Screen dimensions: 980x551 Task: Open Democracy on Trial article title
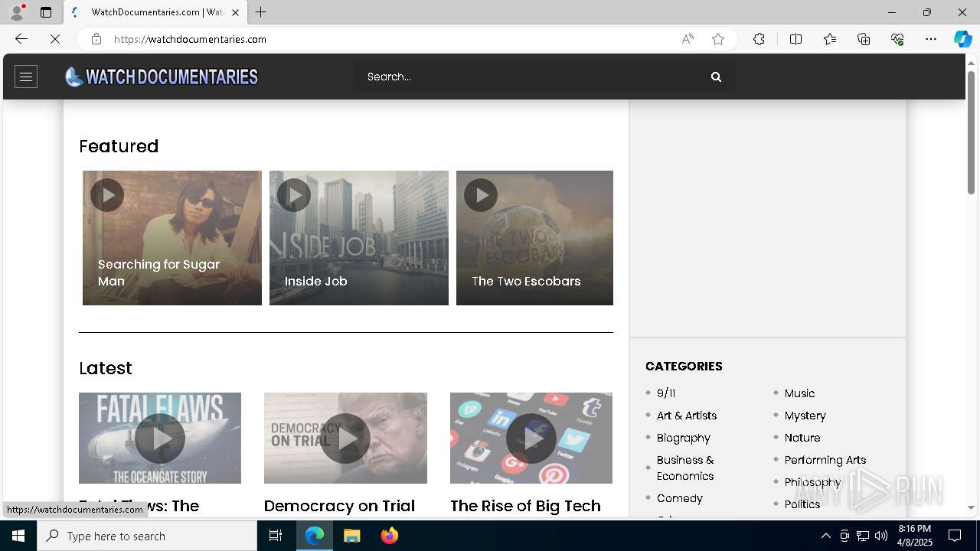(x=339, y=506)
